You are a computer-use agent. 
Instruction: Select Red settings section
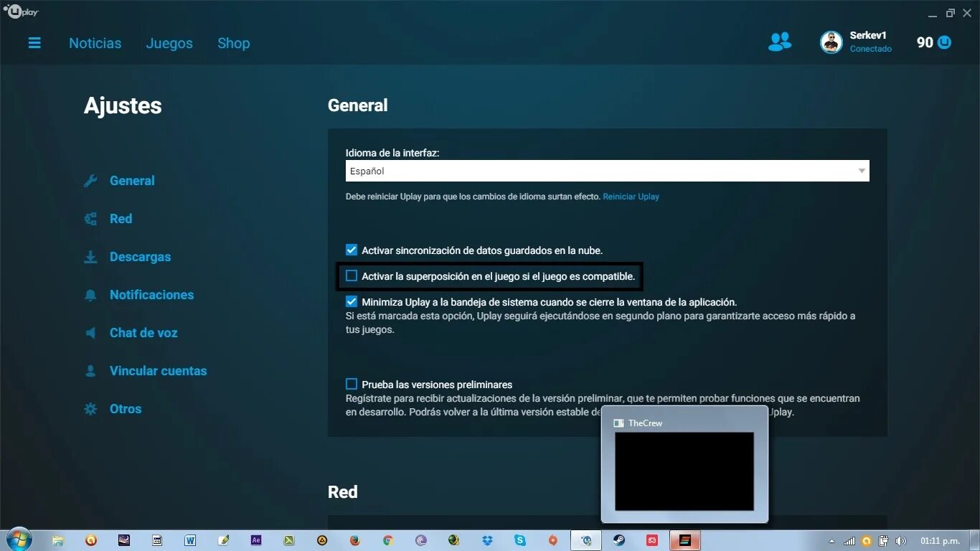(121, 219)
